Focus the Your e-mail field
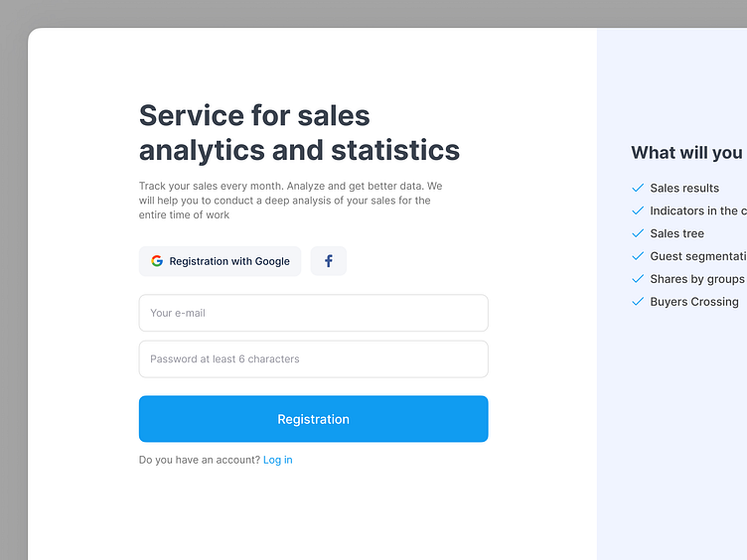Viewport: 747px width, 560px height. [313, 313]
